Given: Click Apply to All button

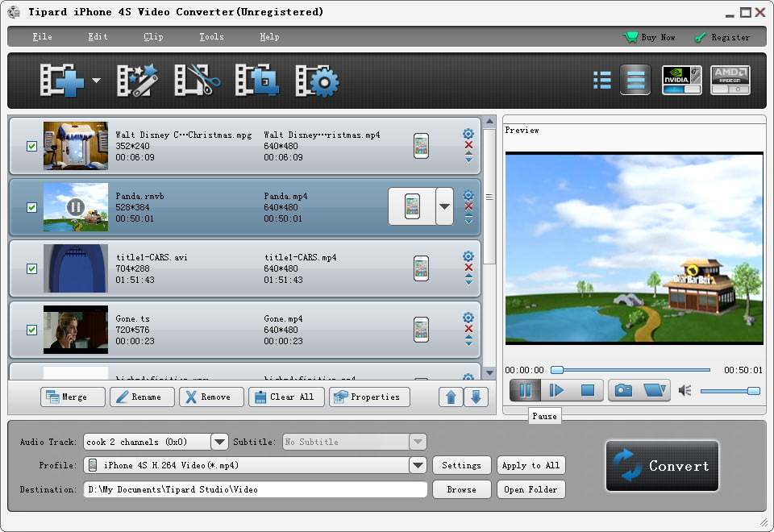Looking at the screenshot, I should pyautogui.click(x=531, y=465).
